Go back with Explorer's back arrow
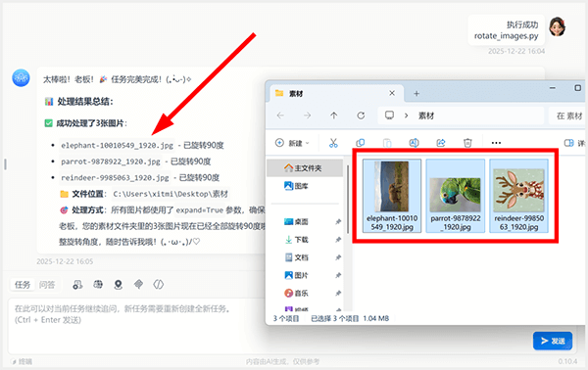Screen dimensions: 588x370 (x=280, y=116)
